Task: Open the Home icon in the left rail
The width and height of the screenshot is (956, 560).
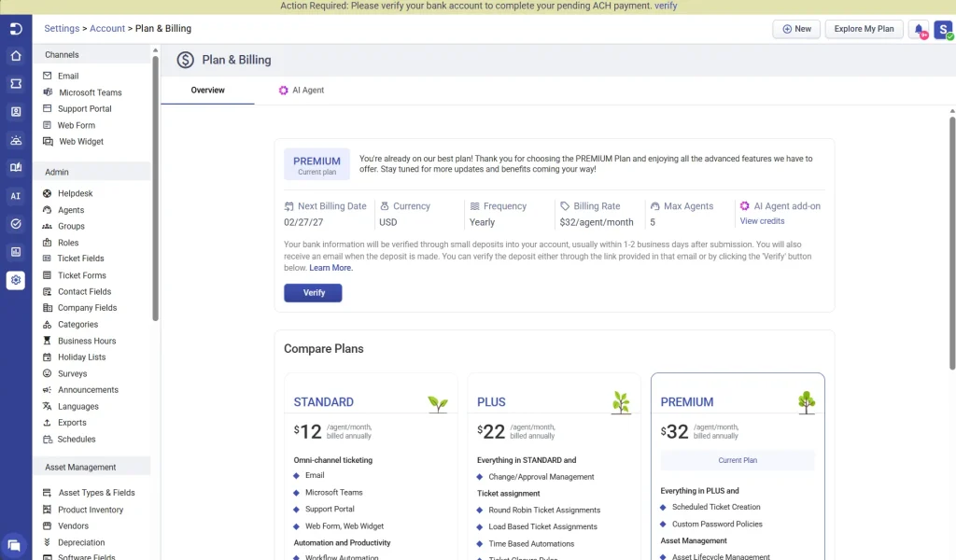Action: 13,56
